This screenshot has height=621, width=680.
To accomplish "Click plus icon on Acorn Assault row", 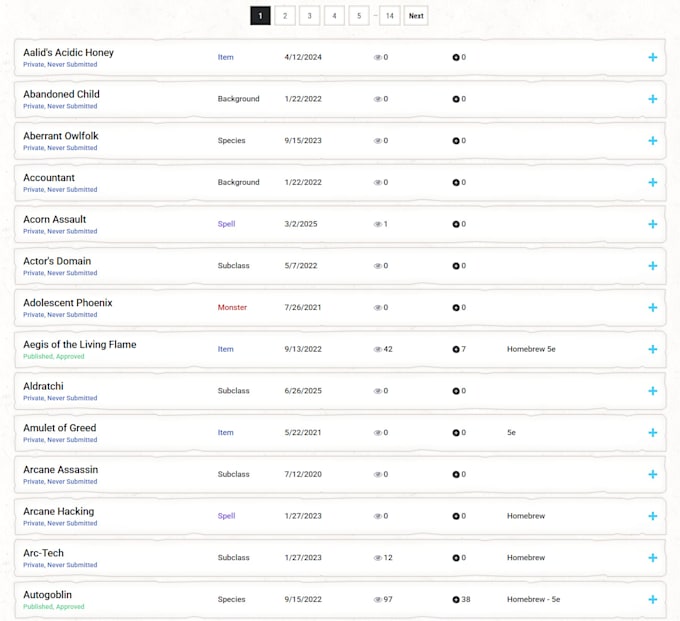I will click(x=652, y=224).
